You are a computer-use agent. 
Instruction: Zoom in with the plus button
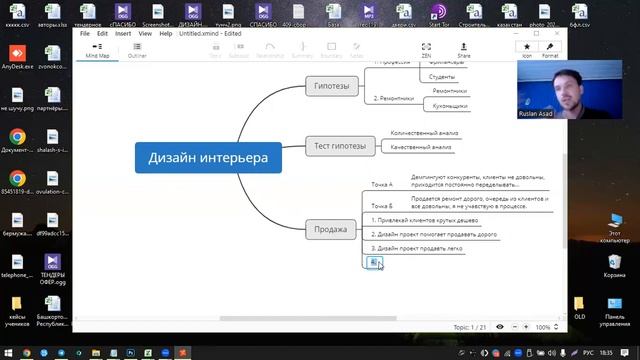click(x=526, y=327)
